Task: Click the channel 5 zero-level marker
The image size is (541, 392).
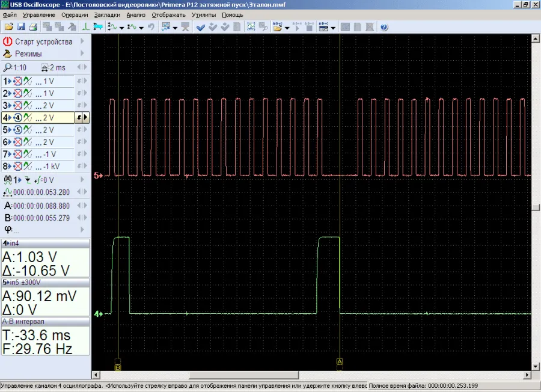Action: coord(98,176)
